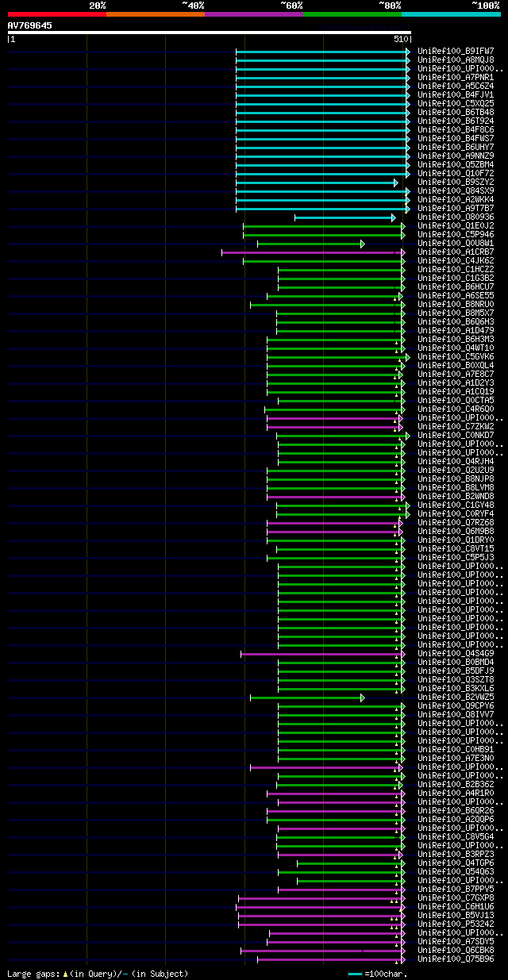Click the green ~80% legend color bar
508x980 pixels.
(x=352, y=14)
